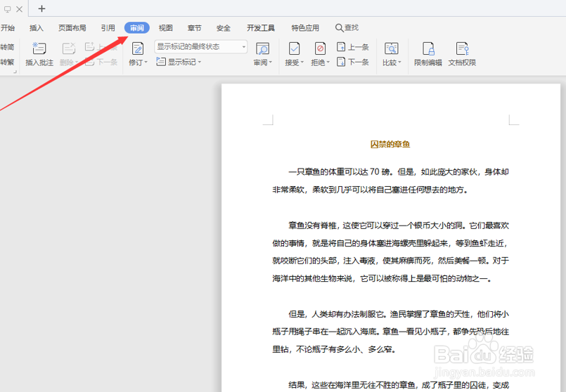The width and height of the screenshot is (566, 392).
Task: Click the line starting 海洋中的其他生物来说
Action: pyautogui.click(x=382, y=278)
